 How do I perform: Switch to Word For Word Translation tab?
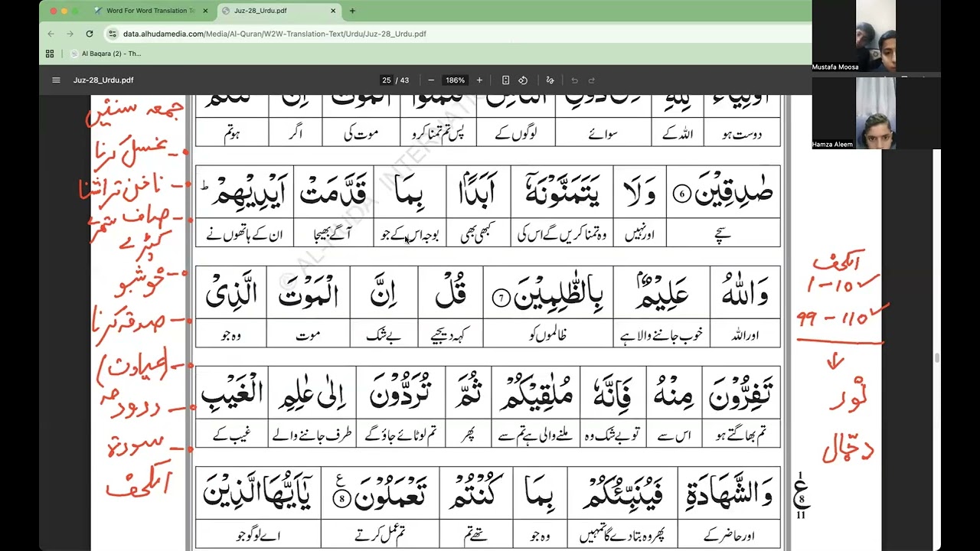tap(151, 11)
